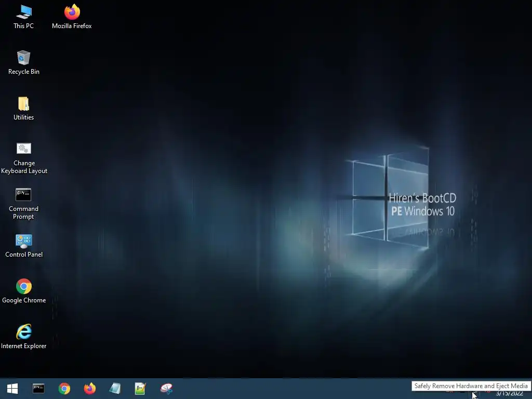Click Chrome icon in the taskbar
Screen dimensions: 532x399
[64, 389]
